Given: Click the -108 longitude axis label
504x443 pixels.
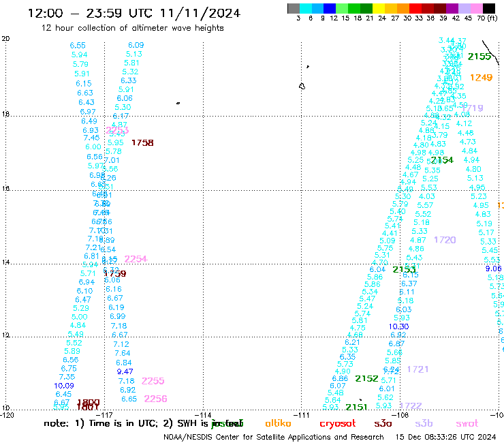Looking at the screenshot, I should click(x=400, y=415).
